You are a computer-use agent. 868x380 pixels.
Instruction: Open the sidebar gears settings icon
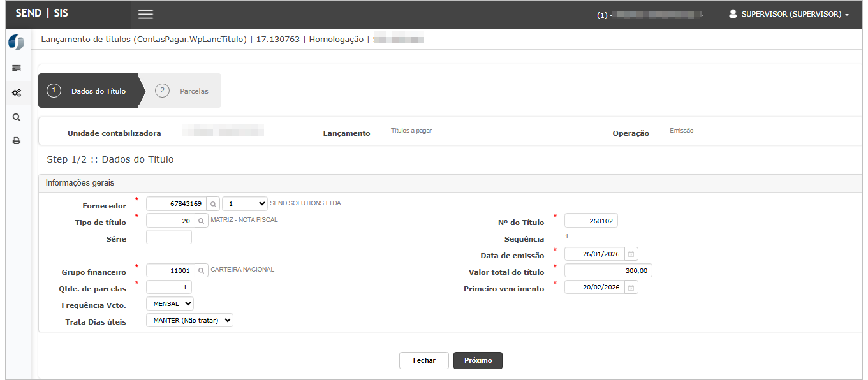click(x=17, y=92)
